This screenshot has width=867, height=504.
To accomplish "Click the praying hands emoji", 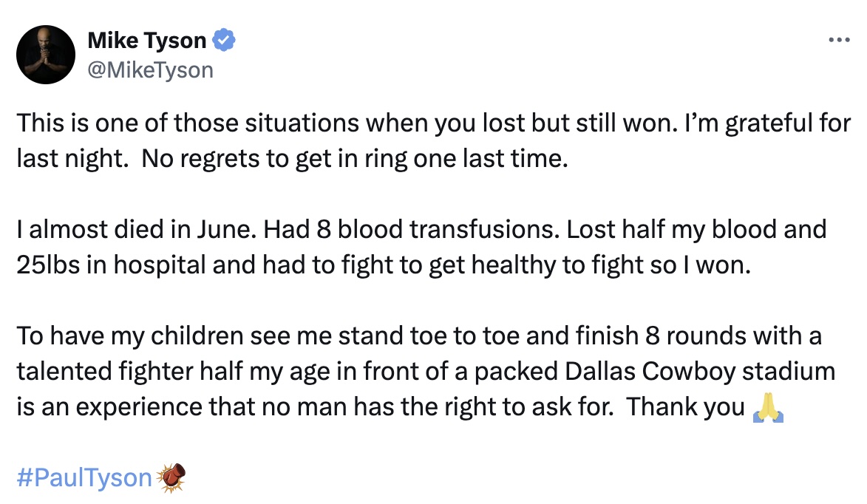I will (x=769, y=408).
